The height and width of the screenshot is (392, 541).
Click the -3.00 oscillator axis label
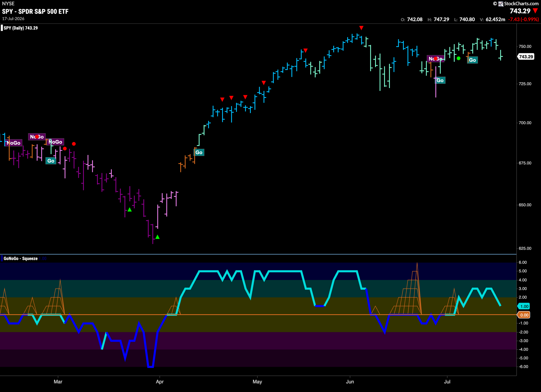523,341
